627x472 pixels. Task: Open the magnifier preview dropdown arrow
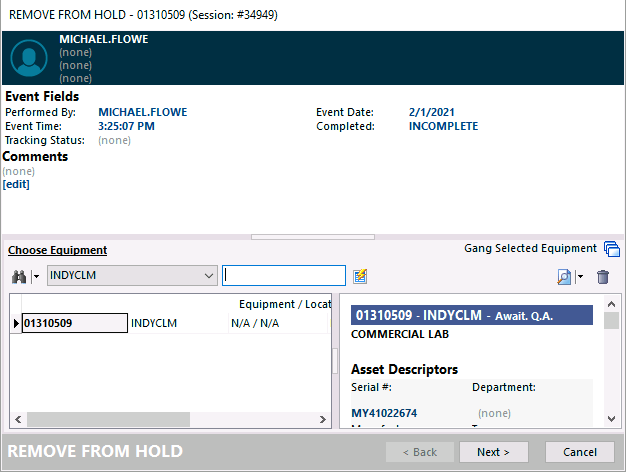point(580,276)
